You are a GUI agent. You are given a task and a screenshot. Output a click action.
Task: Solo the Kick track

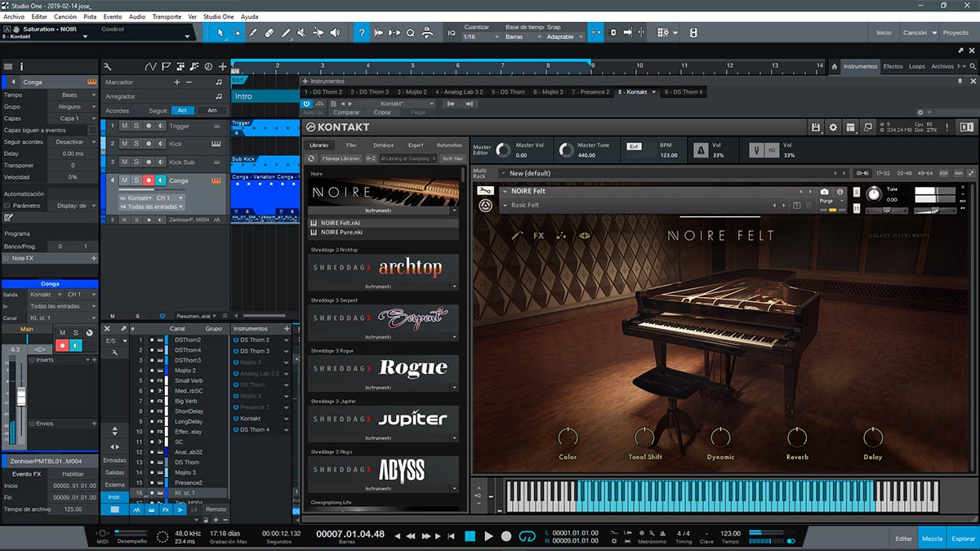tap(136, 144)
